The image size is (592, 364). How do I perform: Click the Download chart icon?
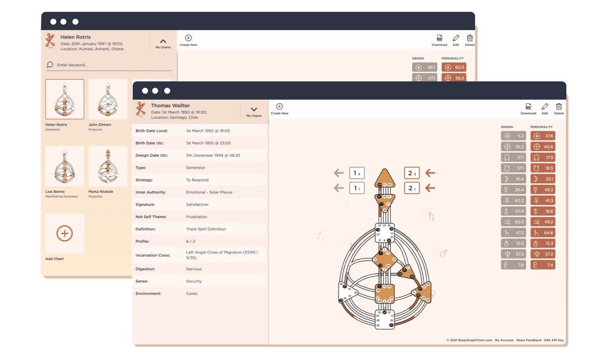[528, 106]
